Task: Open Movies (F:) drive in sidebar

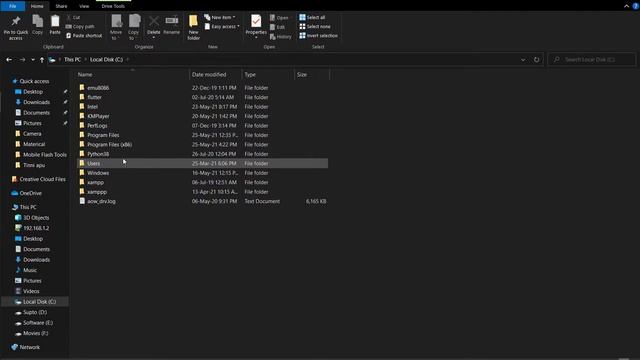Action: click(36, 333)
